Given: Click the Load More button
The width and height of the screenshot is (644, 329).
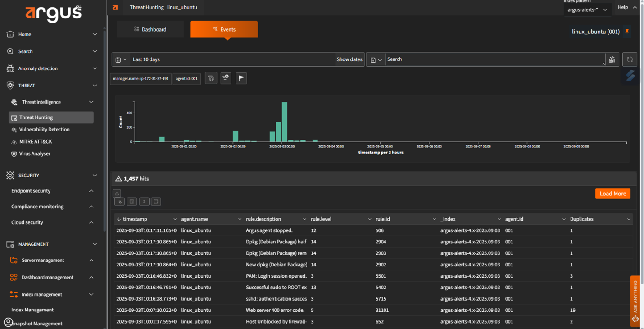Looking at the screenshot, I should click(612, 194).
